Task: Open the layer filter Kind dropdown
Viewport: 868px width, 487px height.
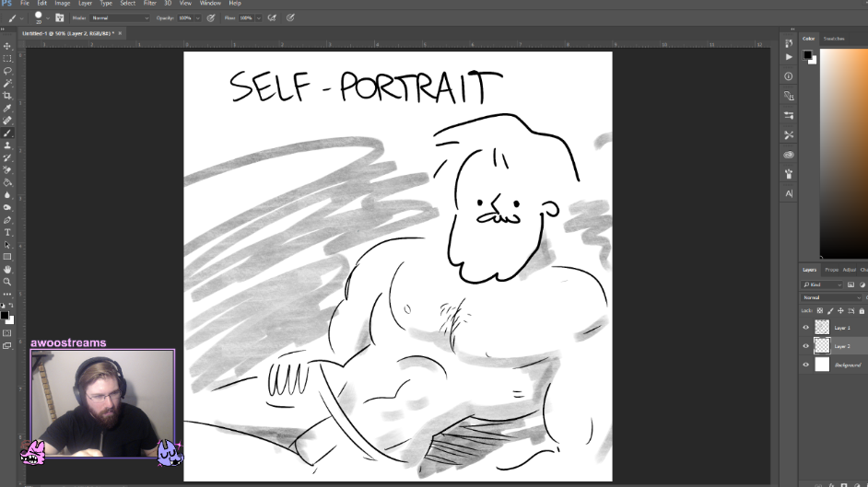Action: pos(822,284)
